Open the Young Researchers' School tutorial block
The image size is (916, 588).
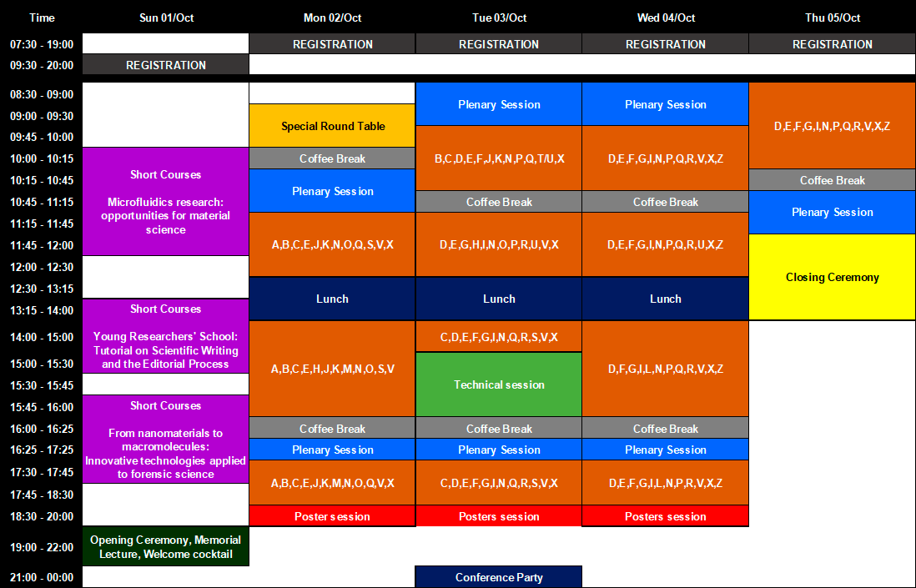165,336
